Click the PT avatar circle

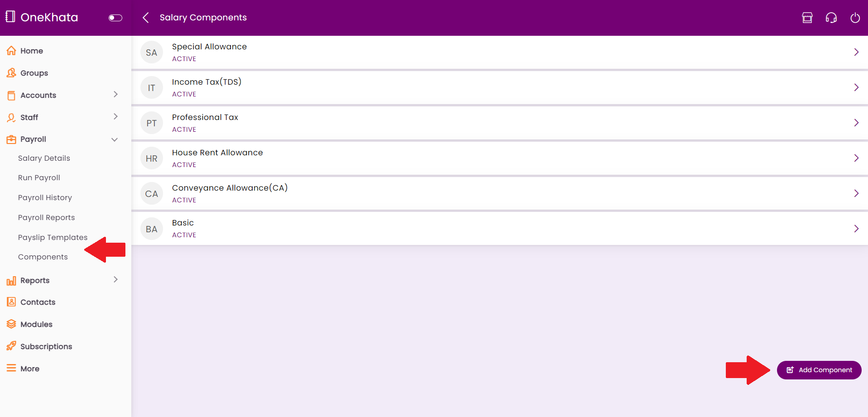point(152,123)
